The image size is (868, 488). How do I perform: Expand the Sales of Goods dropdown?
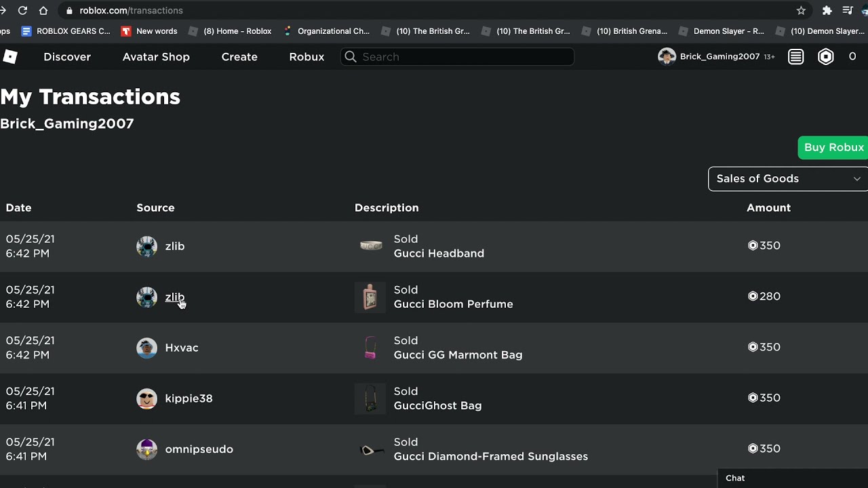coord(787,179)
